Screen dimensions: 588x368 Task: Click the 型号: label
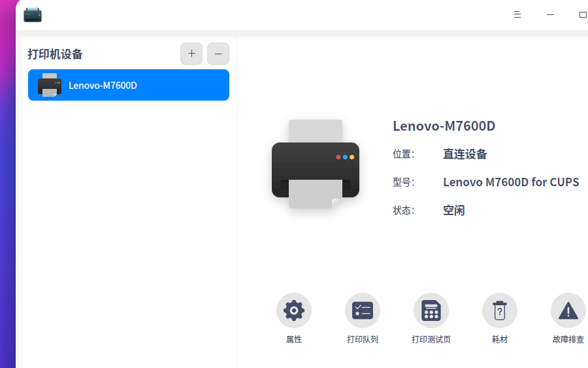pyautogui.click(x=404, y=182)
